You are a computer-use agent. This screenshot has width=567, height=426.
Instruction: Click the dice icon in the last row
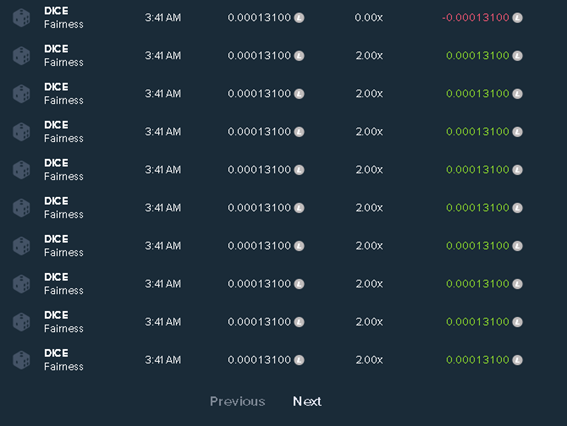[x=21, y=360]
